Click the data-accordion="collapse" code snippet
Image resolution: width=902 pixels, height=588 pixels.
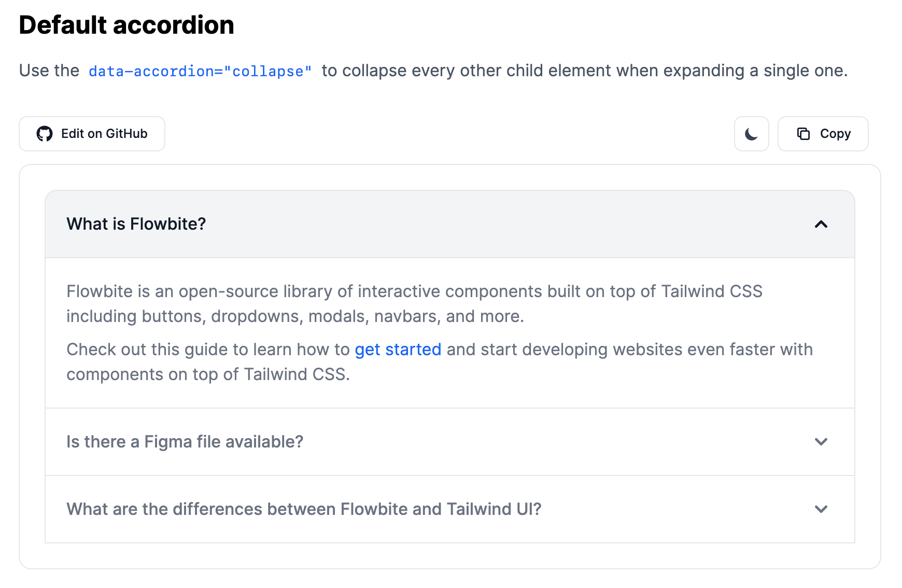point(200,71)
